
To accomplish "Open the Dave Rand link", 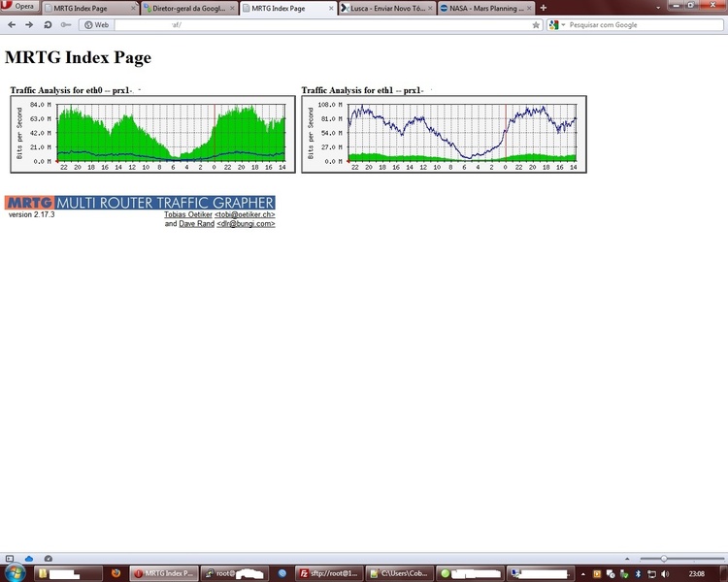I will pyautogui.click(x=196, y=224).
